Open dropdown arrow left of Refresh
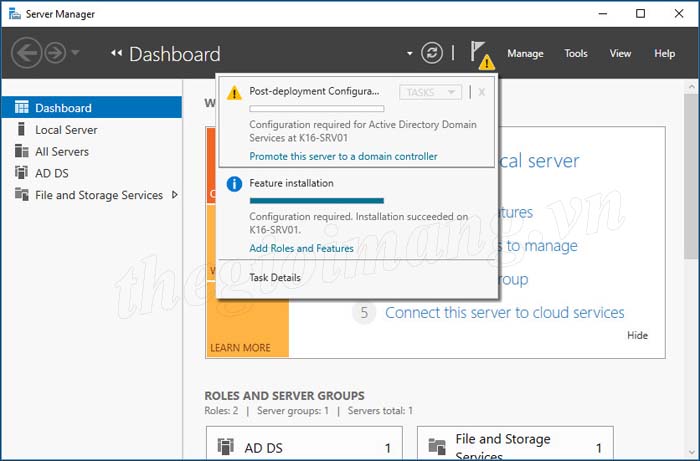Viewport: 700px width, 461px height. [409, 54]
